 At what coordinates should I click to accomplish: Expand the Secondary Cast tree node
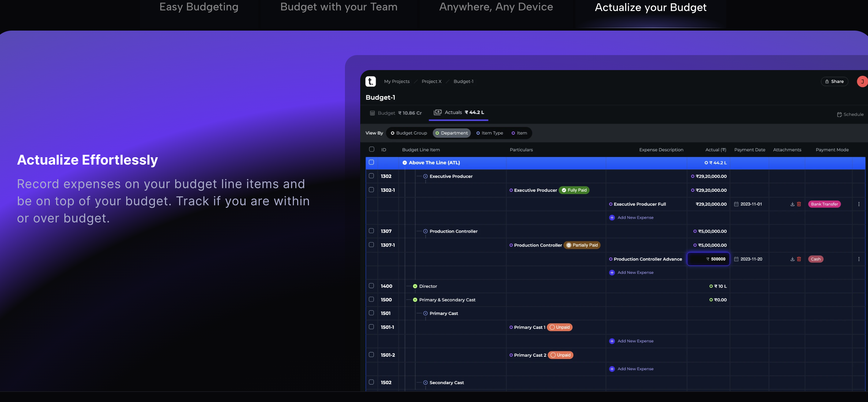[425, 382]
